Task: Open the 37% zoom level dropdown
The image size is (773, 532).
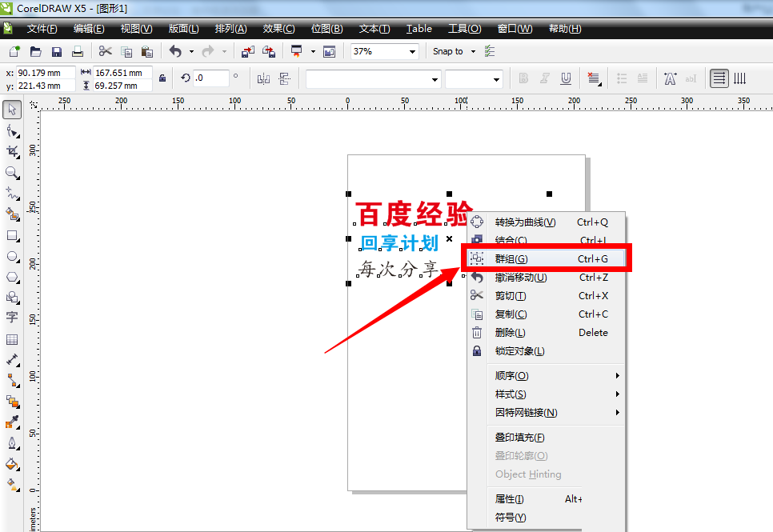Action: (413, 52)
